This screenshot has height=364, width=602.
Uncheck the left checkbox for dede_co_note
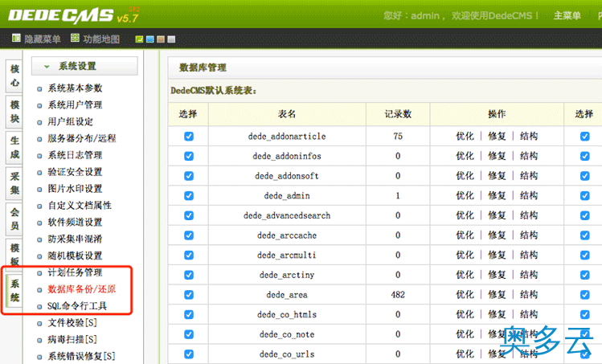[x=189, y=334]
